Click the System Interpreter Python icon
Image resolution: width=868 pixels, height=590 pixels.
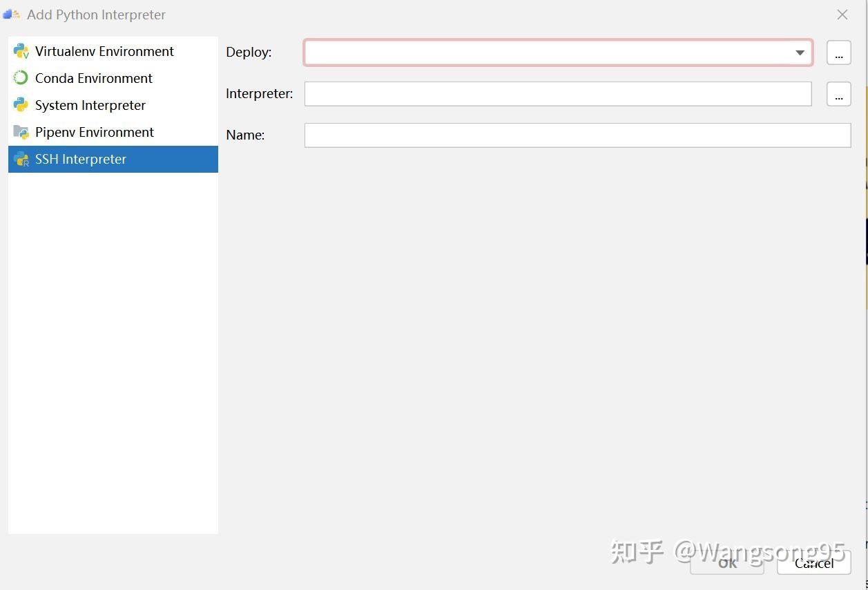21,105
